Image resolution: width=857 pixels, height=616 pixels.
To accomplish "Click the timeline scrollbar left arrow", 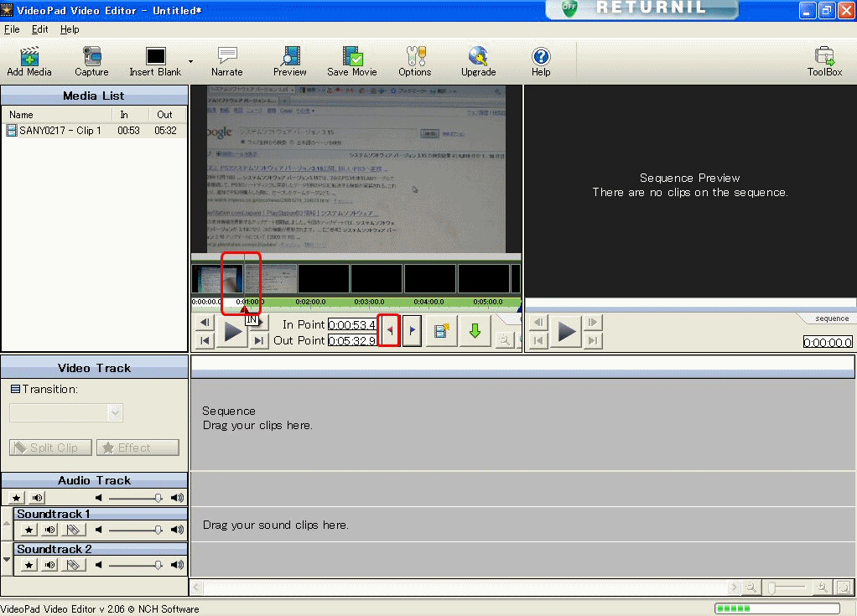I will pos(197,588).
